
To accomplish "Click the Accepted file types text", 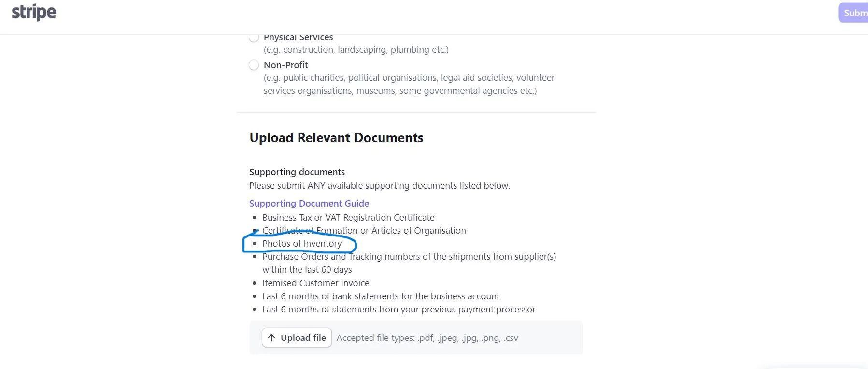I will click(427, 338).
